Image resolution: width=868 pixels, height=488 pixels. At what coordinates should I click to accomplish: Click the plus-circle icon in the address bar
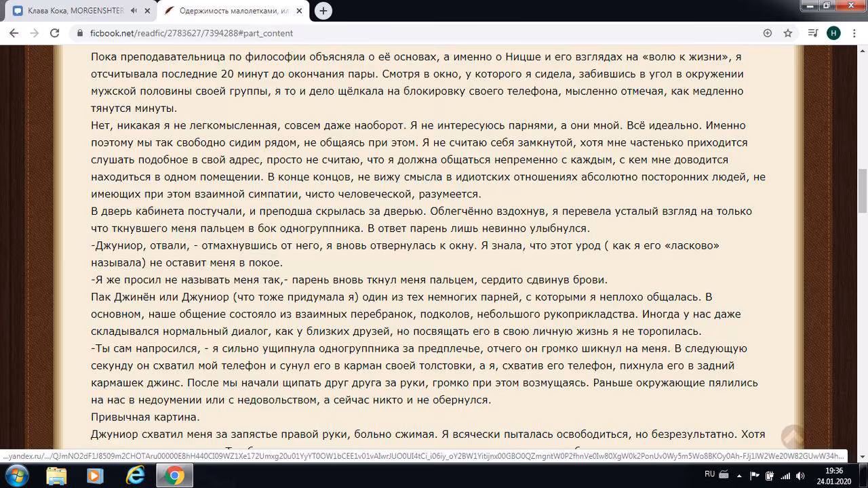point(768,33)
